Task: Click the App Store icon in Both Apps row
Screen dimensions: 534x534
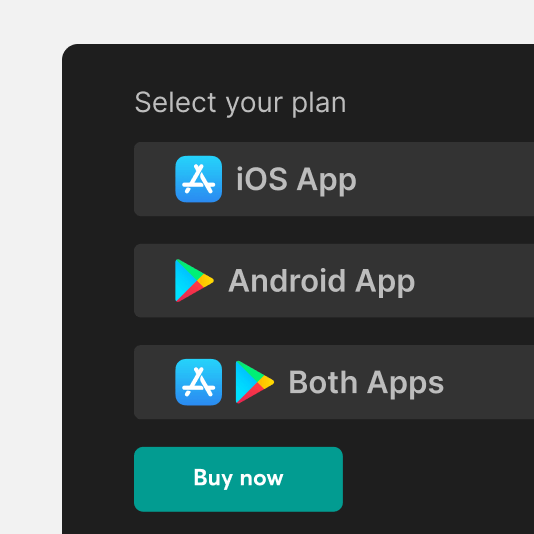Action: 199,382
